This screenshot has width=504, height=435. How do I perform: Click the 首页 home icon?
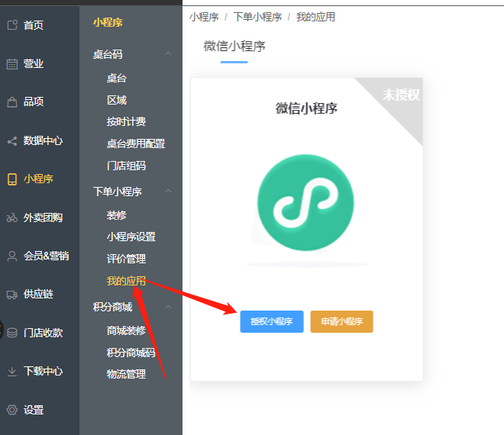pos(12,25)
